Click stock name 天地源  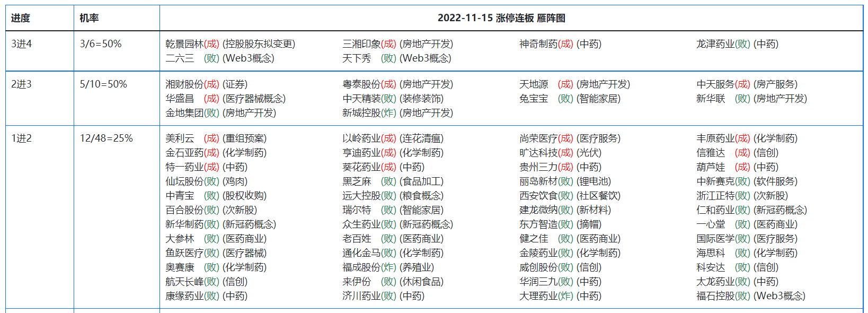[534, 84]
